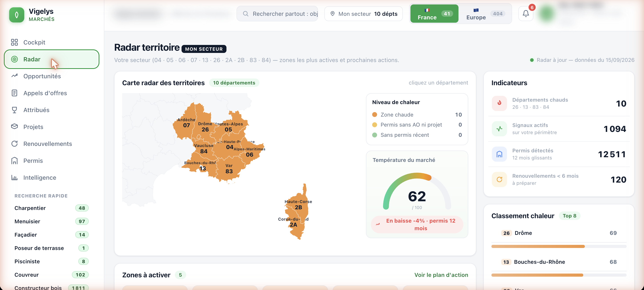644x290 pixels.
Task: Click the flame icon for Départements chauds
Action: 499,103
